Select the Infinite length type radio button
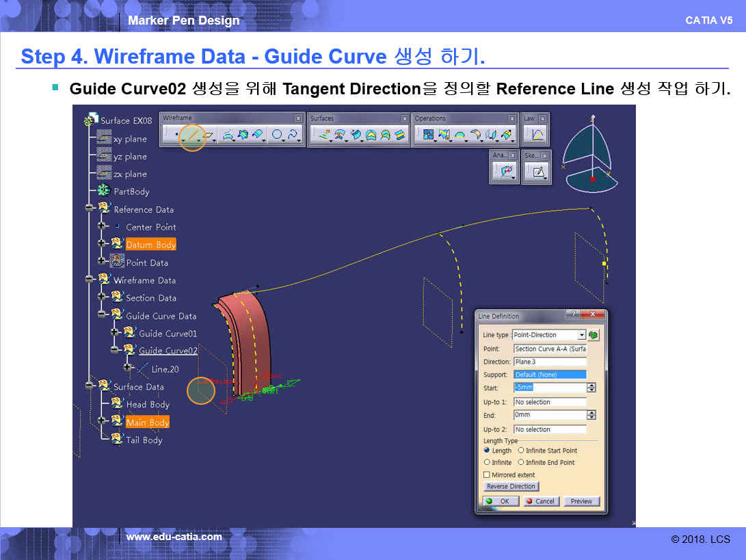 pyautogui.click(x=488, y=462)
